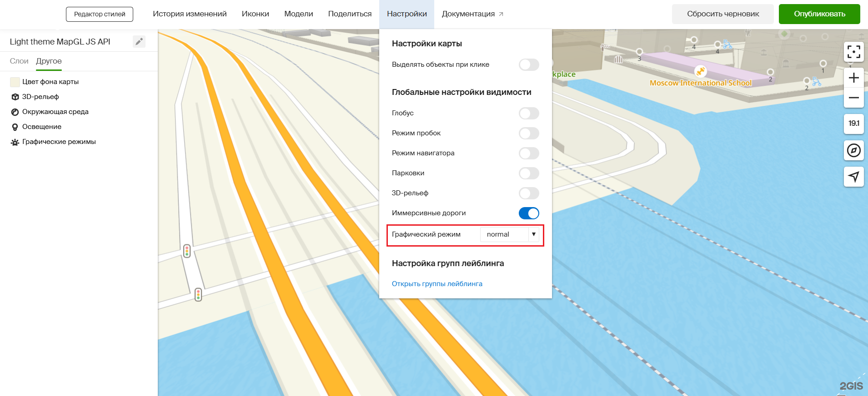Click Moscow International School map label

click(x=700, y=83)
